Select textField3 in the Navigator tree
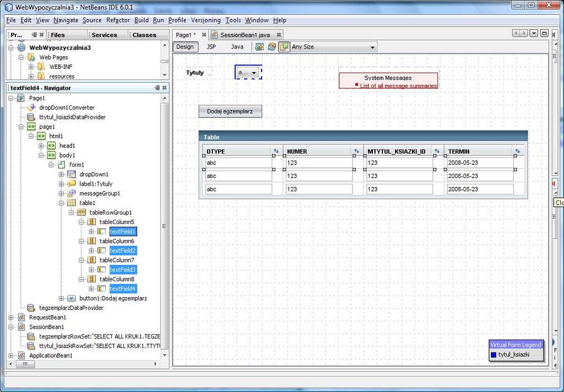Screen dimensions: 564x392 click(123, 270)
